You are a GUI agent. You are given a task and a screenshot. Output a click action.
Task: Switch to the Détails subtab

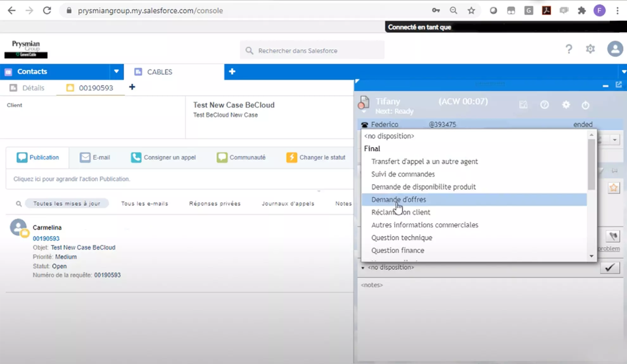pos(27,88)
